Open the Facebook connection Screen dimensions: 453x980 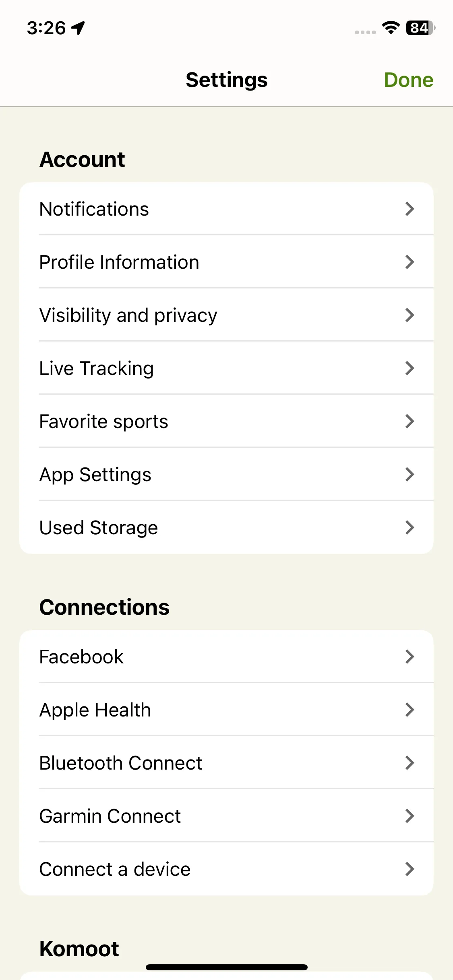226,657
